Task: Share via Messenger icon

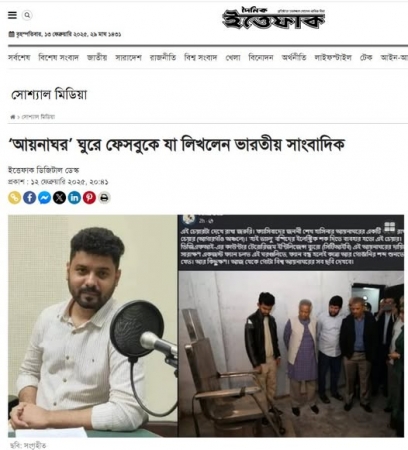Action: [x=44, y=198]
